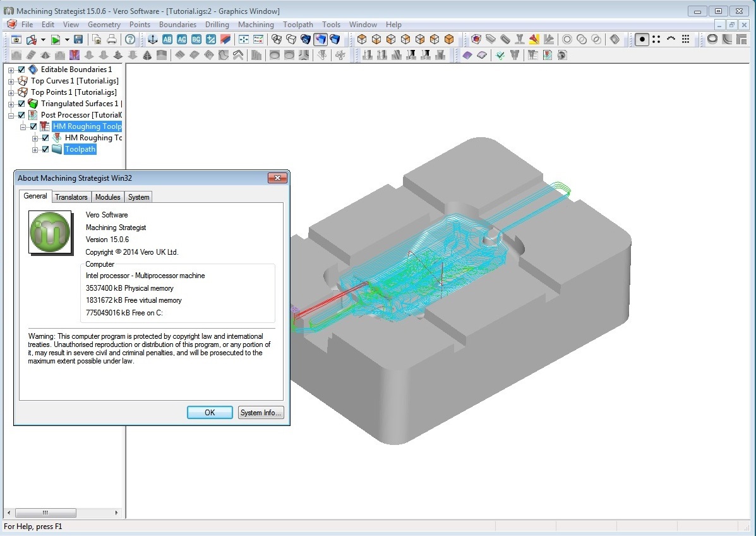Click the highlighted shaded view mode icon
Image resolution: width=756 pixels, height=536 pixels.
point(320,40)
